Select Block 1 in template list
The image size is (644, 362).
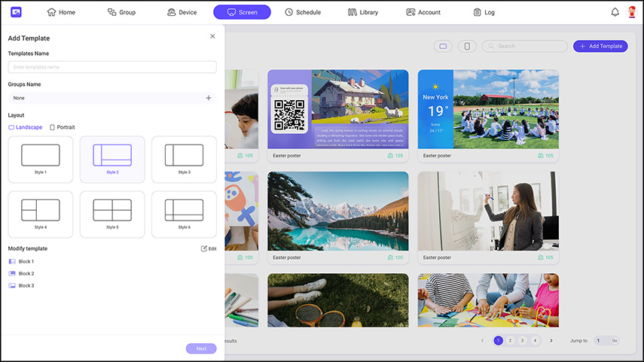click(x=21, y=261)
